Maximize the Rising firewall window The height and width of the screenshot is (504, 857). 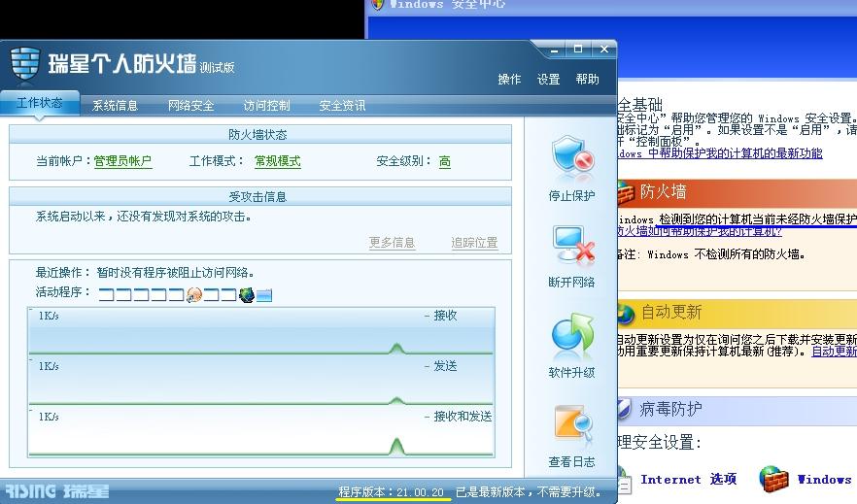(x=578, y=50)
